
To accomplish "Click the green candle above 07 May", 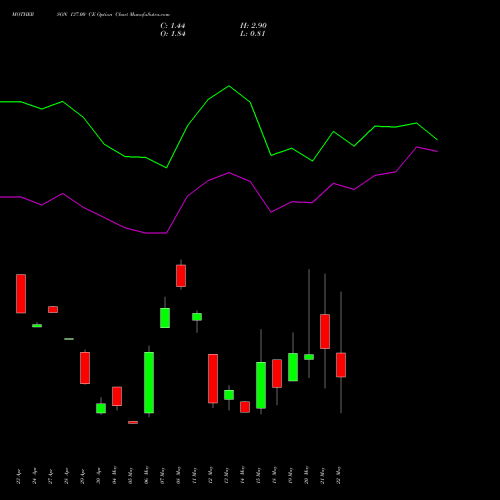I will coord(165,318).
